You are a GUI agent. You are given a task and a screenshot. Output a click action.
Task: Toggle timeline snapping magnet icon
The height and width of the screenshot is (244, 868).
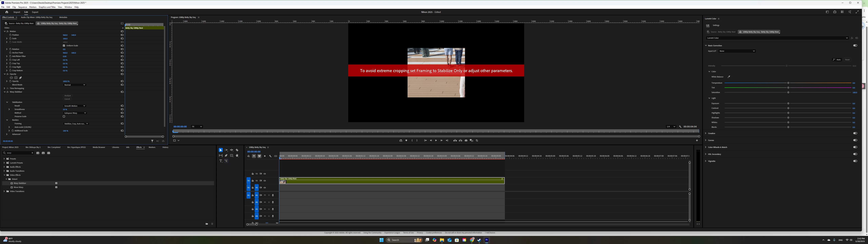pos(254,156)
